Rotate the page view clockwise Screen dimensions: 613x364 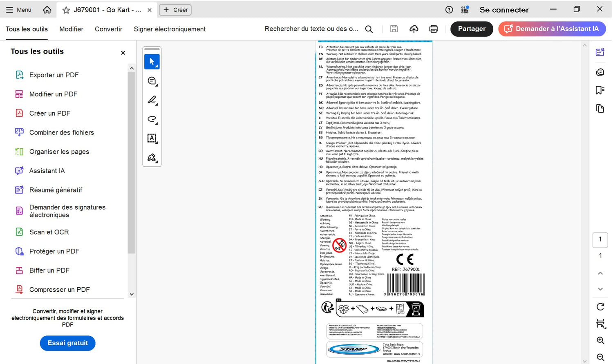click(600, 306)
